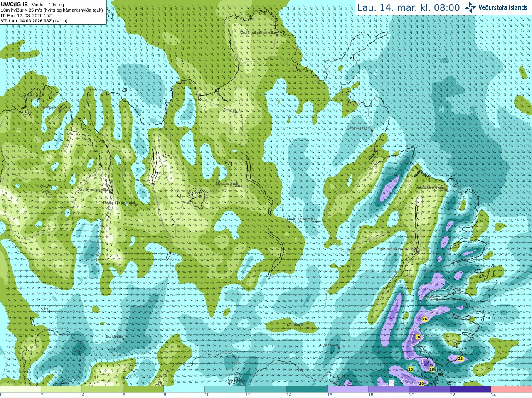Pick the 6–8 m/s olive green legend swatch
This screenshot has width=532, height=398.
coord(143,389)
